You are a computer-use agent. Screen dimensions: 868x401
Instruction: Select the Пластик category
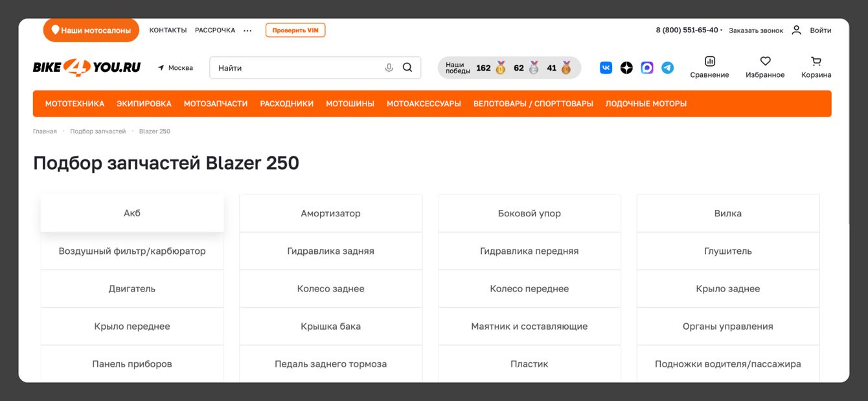point(529,363)
